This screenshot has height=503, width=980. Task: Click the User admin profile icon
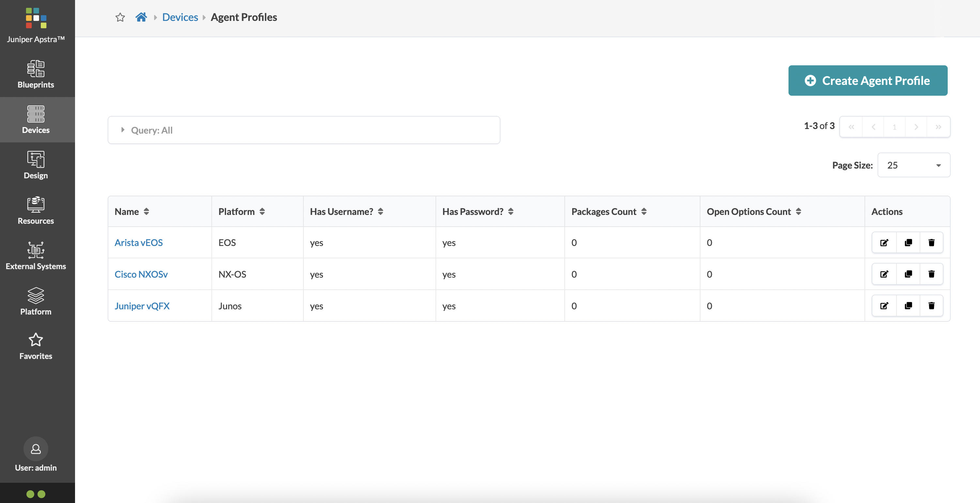click(x=35, y=449)
